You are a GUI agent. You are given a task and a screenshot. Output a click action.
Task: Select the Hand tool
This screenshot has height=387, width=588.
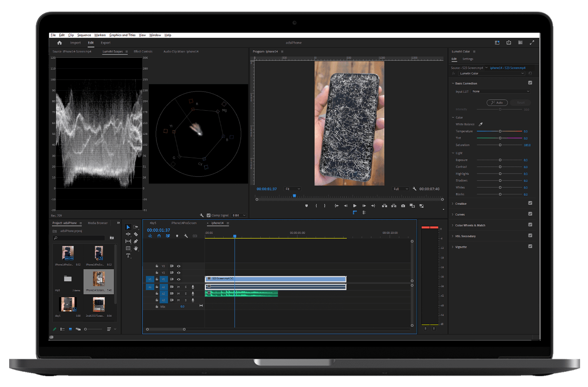pos(136,248)
